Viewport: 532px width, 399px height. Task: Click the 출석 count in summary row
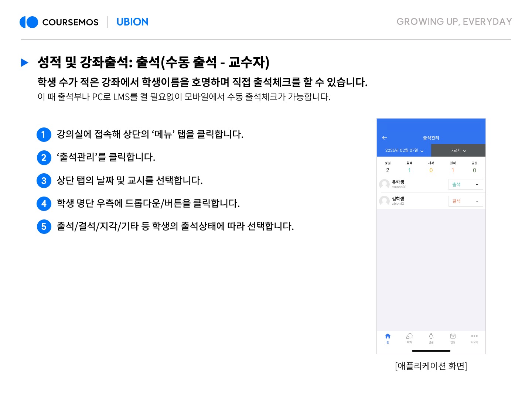coord(409,170)
